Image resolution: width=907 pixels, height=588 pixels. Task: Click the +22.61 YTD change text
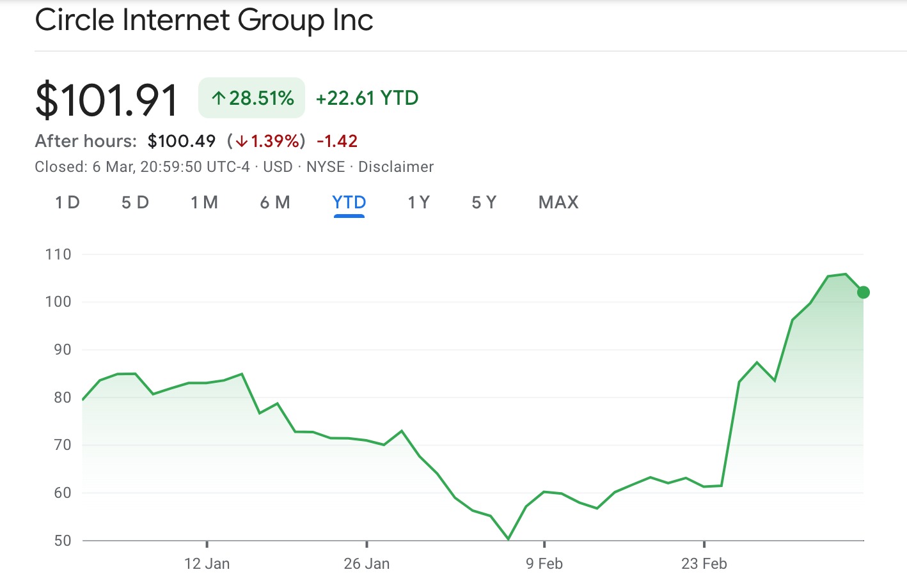(x=367, y=98)
